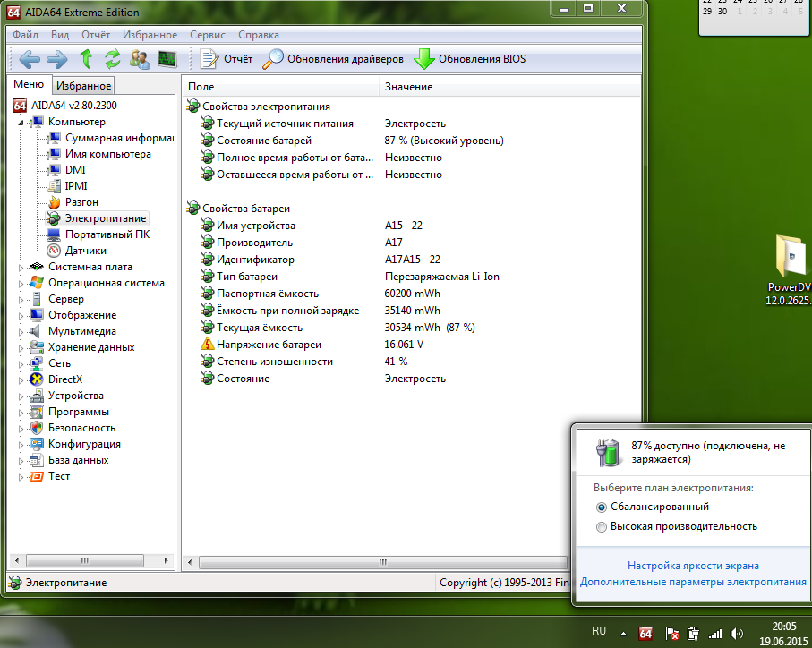Screen dimensions: 812x648
Task: Open the Report (Отчёт) toolbar button
Action: (227, 60)
